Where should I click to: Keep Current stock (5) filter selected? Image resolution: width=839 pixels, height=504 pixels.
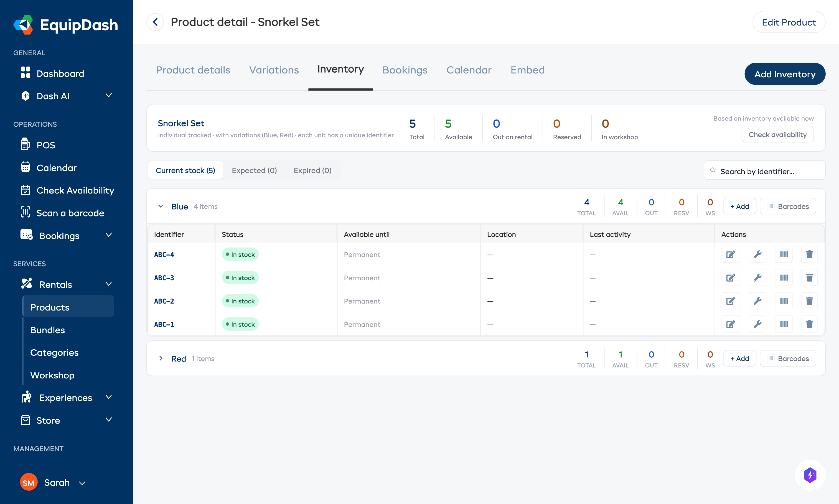tap(185, 170)
